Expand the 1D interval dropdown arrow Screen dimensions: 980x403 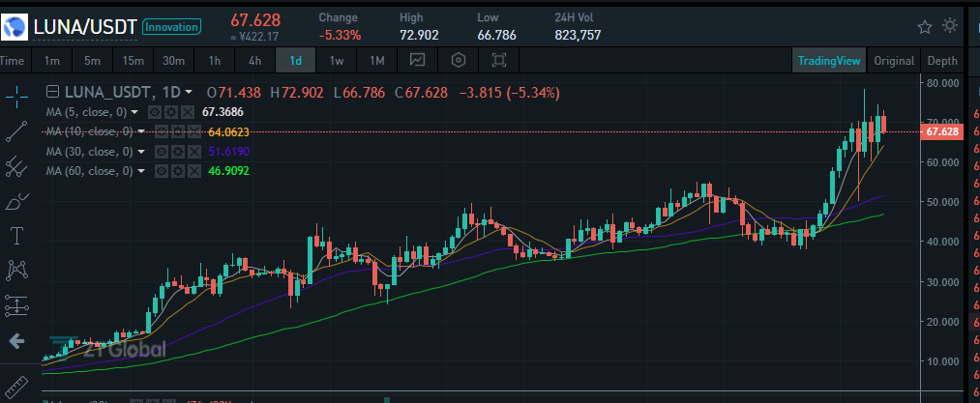[x=188, y=93]
